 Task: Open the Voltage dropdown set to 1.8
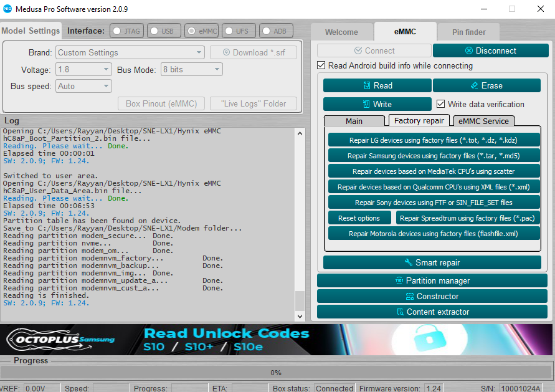point(83,69)
